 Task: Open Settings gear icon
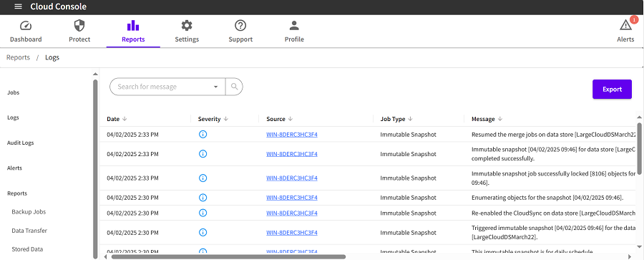tap(187, 26)
